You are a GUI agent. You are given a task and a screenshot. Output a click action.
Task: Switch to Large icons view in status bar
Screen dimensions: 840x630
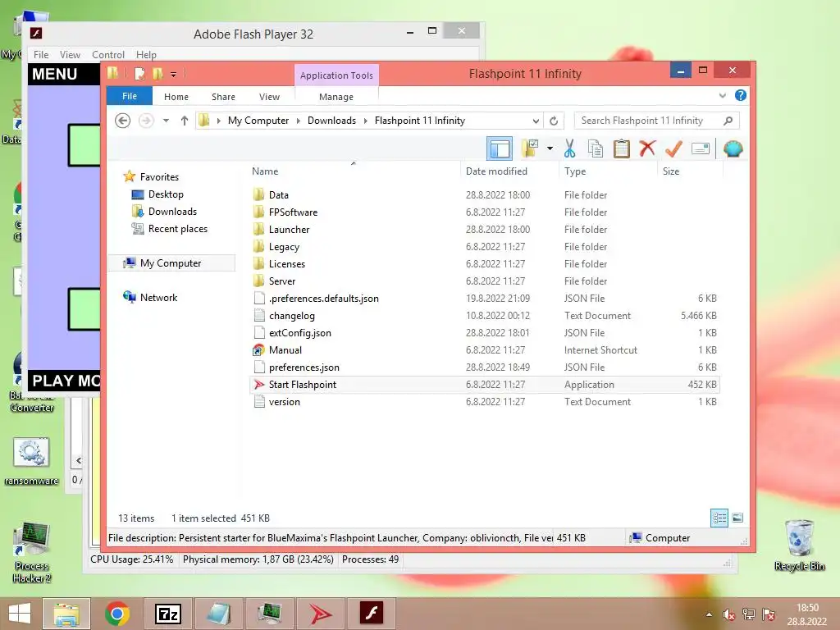737,518
